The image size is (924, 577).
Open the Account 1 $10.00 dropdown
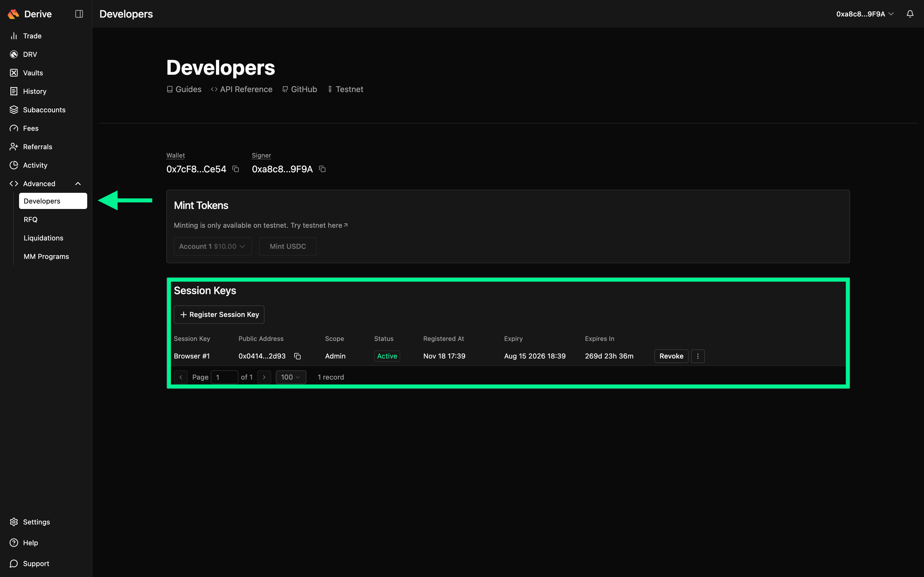tap(213, 247)
